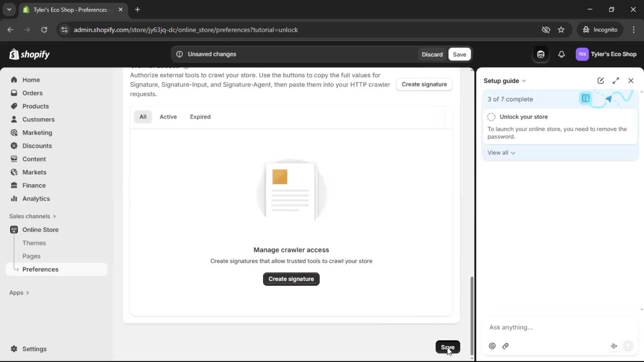Screen dimensions: 644x362
Task: Open the Sidekick assistant icon
Action: tap(540, 54)
